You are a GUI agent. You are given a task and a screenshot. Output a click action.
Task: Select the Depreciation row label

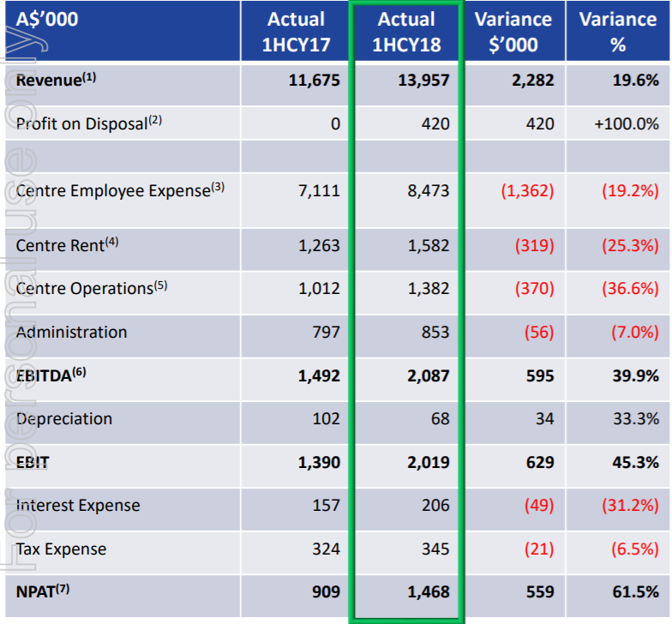pyautogui.click(x=64, y=418)
